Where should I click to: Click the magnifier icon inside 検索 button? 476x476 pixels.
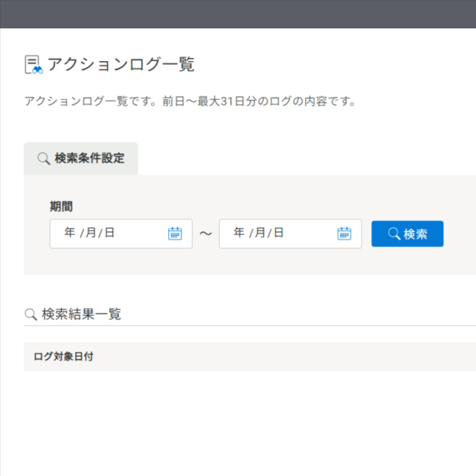(394, 234)
